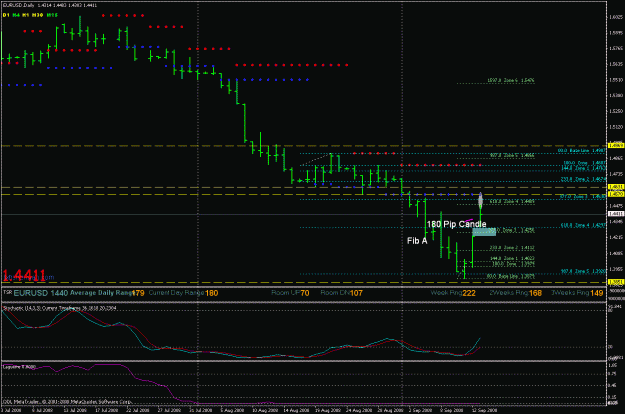Click the large red 1.4411 price readout

24,275
